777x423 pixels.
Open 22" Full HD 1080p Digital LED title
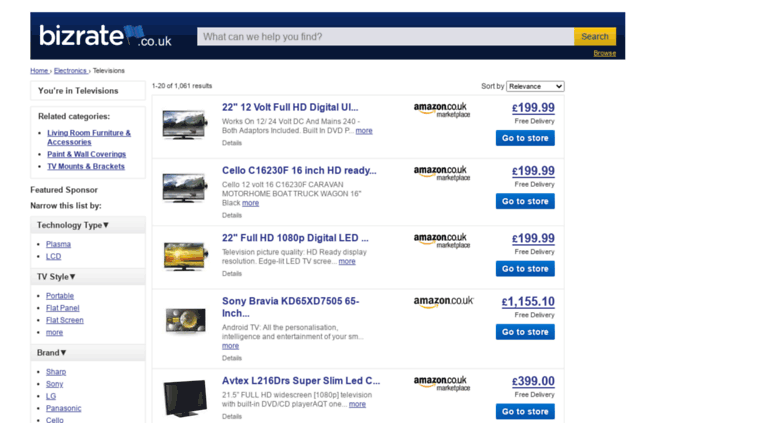[x=295, y=238]
